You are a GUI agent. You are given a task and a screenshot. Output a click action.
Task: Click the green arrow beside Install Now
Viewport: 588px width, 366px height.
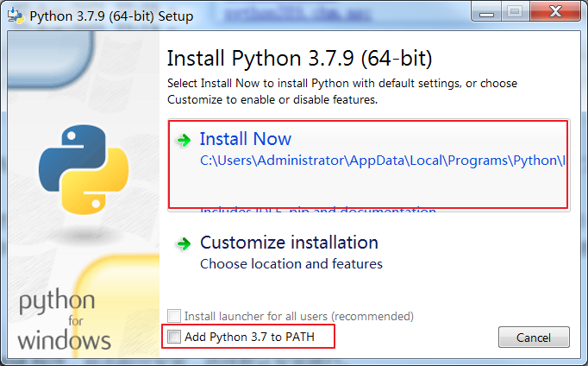click(183, 140)
